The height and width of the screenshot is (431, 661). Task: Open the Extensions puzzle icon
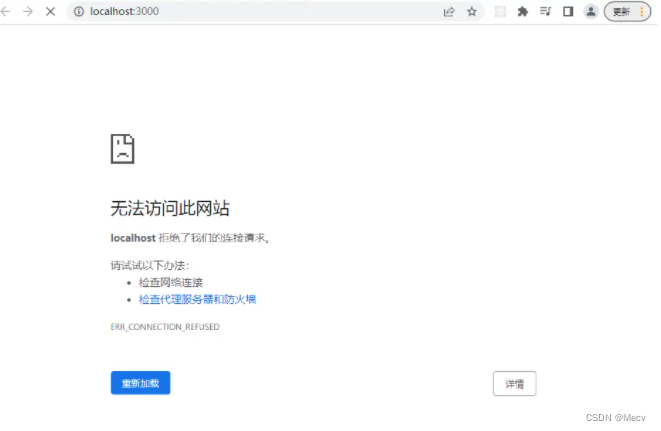point(523,11)
